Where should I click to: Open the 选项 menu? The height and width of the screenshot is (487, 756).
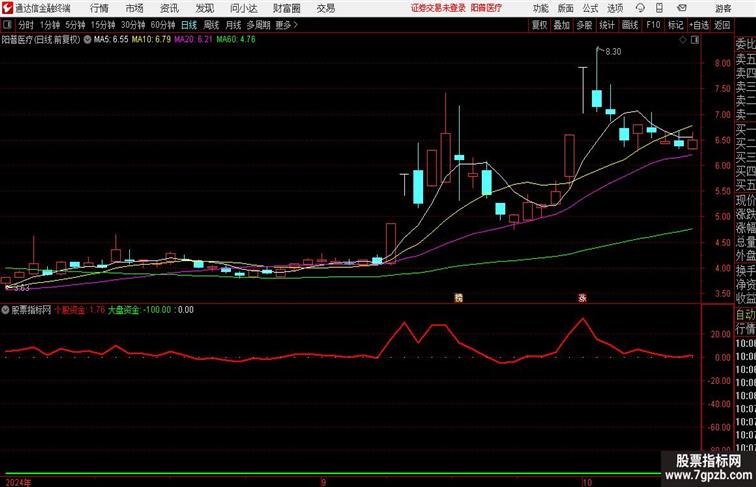point(615,8)
